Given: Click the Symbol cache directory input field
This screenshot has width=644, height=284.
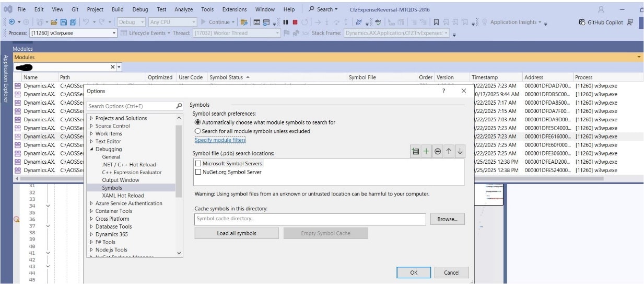Looking at the screenshot, I should [310, 219].
